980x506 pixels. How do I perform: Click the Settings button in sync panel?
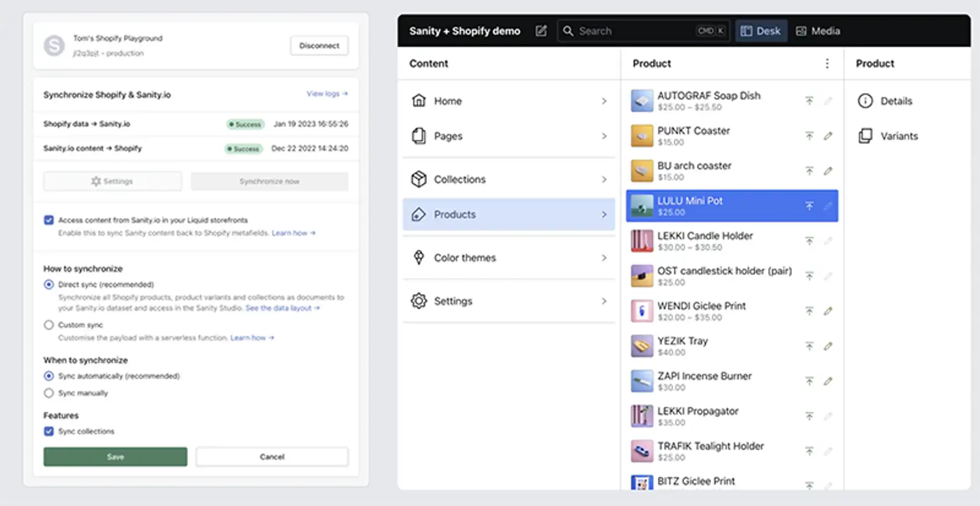click(112, 181)
